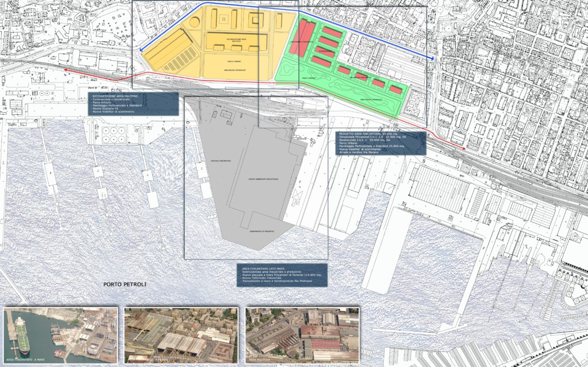The height and width of the screenshot is (367, 588).
Task: Open the Area Multedo aerial photo
Action: (302, 336)
